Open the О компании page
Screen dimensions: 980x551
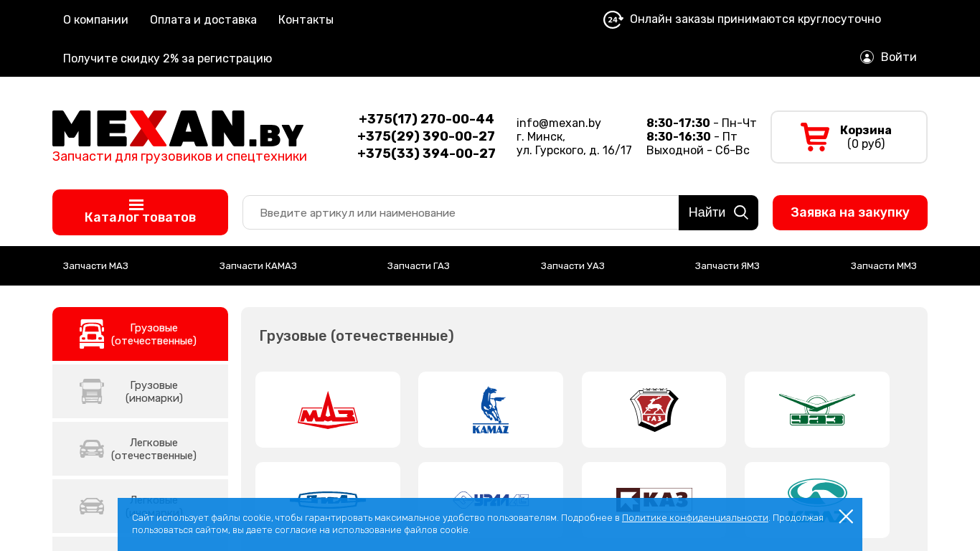tap(95, 19)
